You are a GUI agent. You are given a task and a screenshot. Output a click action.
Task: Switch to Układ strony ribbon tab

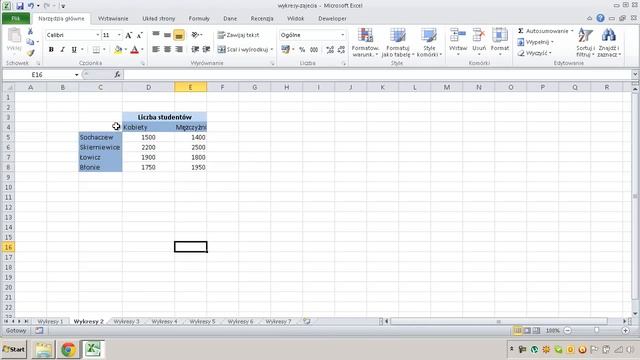(159, 18)
